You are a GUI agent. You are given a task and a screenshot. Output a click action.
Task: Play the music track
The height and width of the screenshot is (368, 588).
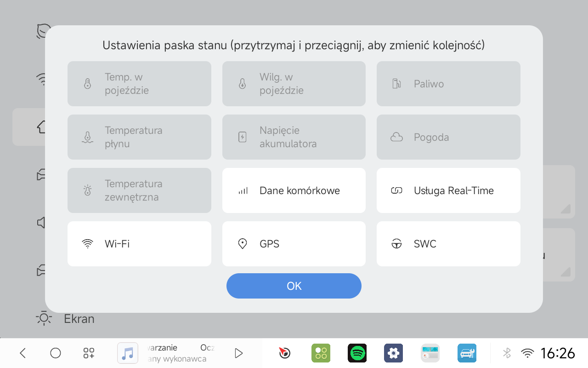click(238, 353)
